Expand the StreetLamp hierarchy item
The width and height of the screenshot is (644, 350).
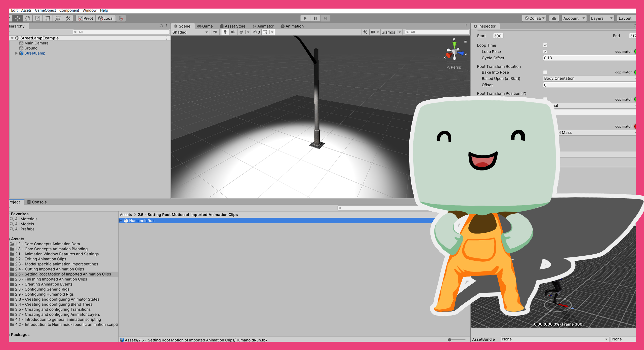tap(16, 53)
